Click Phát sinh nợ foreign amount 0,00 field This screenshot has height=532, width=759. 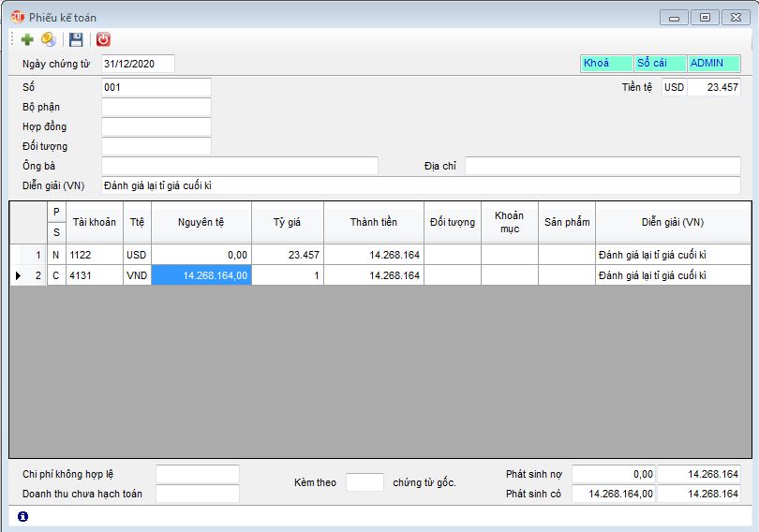click(614, 474)
